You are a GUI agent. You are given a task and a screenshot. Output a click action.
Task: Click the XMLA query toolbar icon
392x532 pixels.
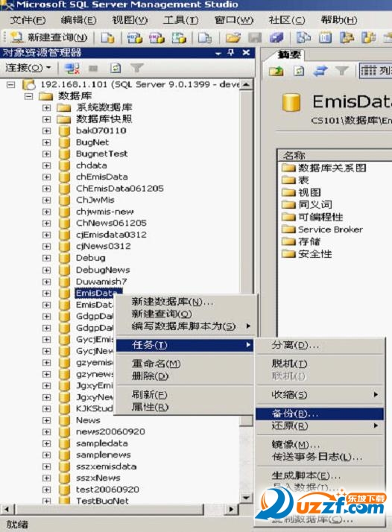point(179,38)
